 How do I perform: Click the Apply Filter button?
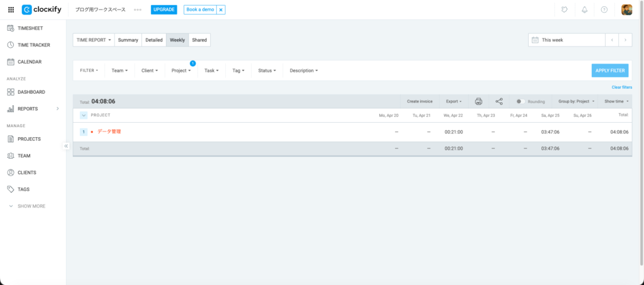(609, 70)
